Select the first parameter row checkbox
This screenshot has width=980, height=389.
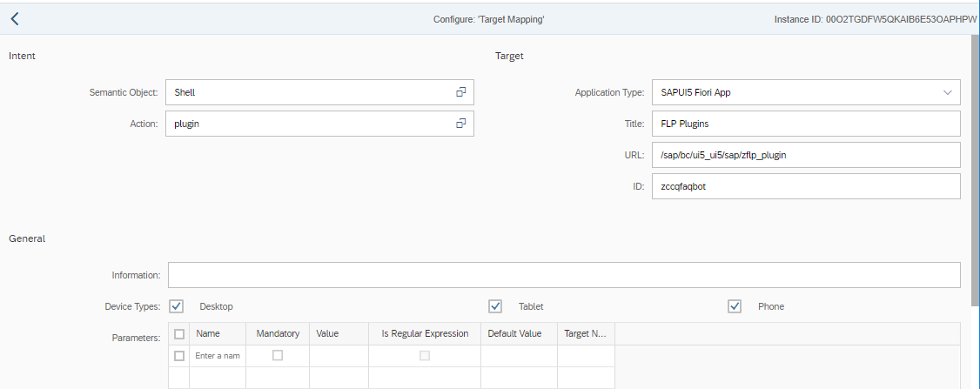(179, 356)
